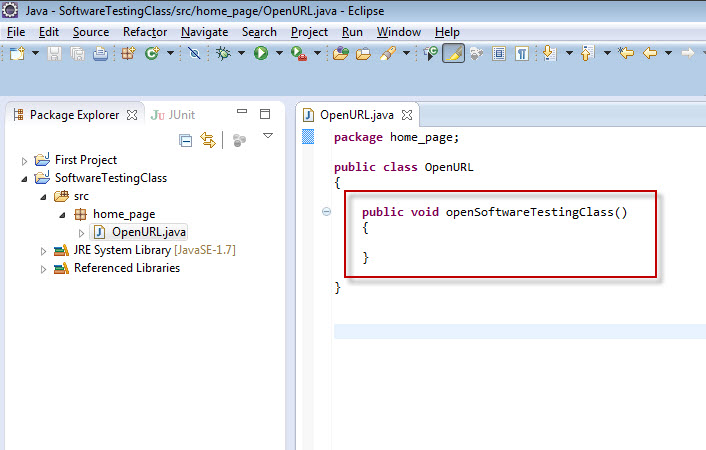Click the Print icon in the toolbar
Screen dimensions: 706x450
(100, 54)
